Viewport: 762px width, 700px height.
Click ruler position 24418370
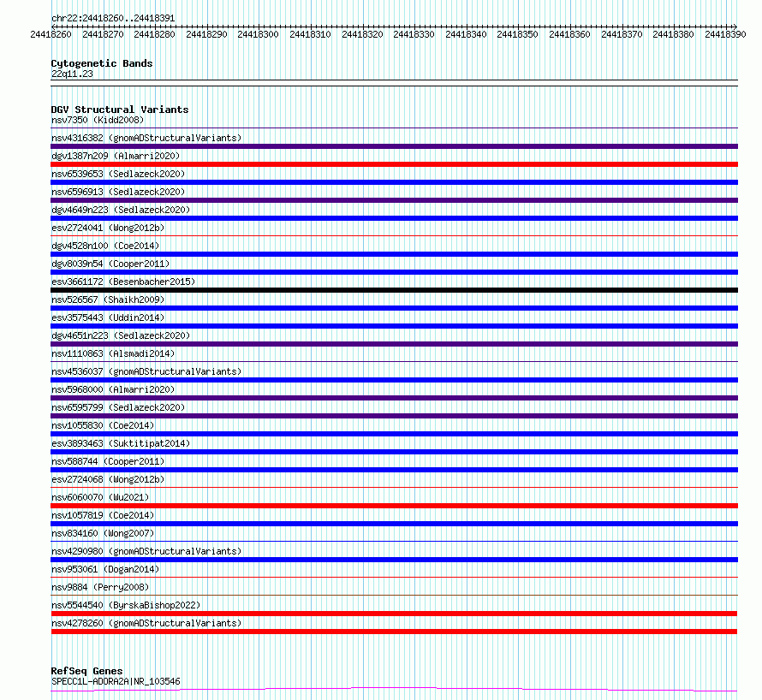point(622,34)
